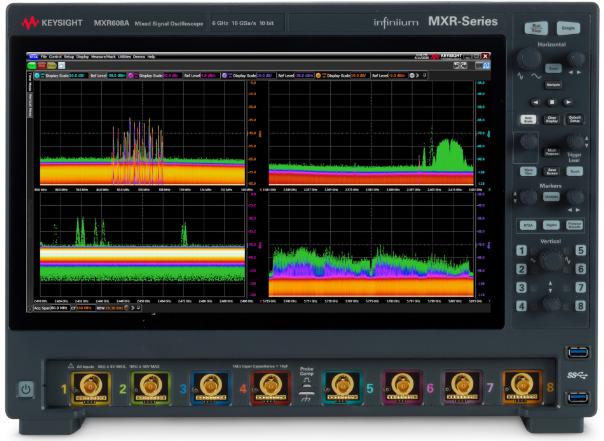Open the Utilities menu

click(124, 57)
